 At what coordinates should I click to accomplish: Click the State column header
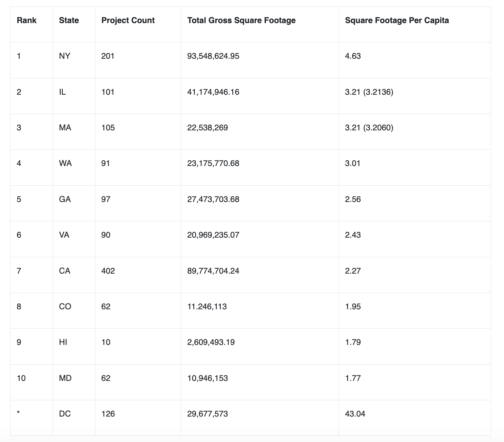[69, 20]
